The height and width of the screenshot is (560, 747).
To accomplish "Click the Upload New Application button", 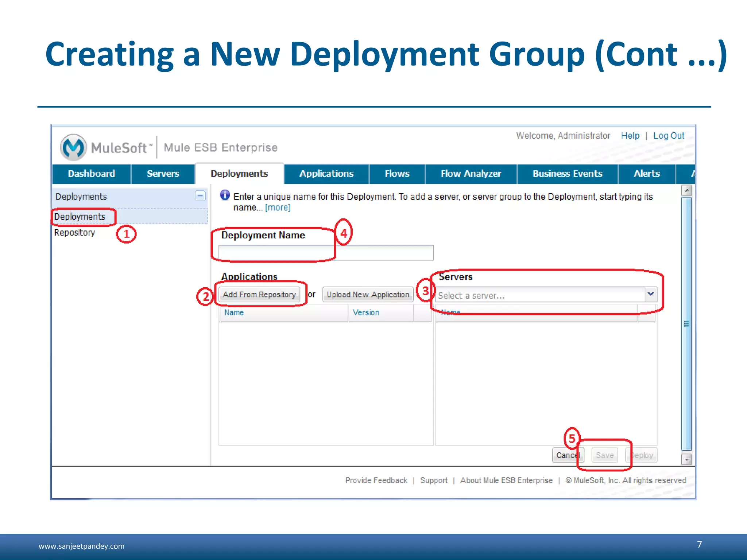I will coord(368,295).
